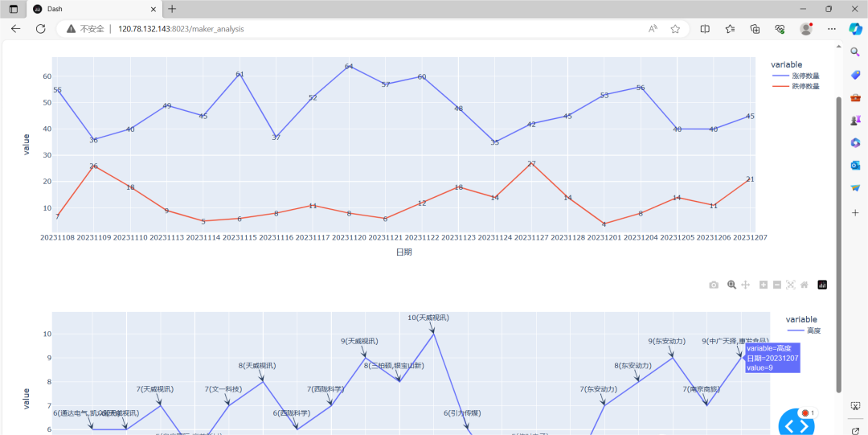Click annotation 7(南京商旅)
Screen dimensions: 868x435
coord(702,389)
